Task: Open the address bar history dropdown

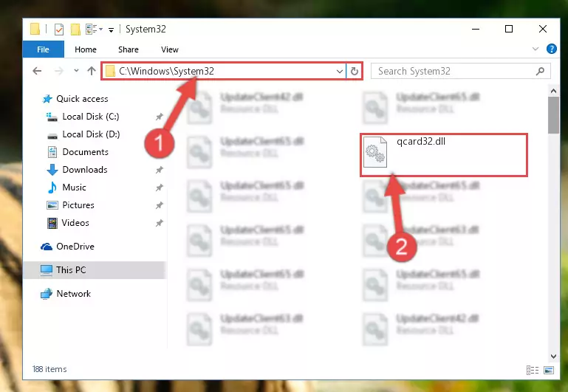Action: pyautogui.click(x=340, y=72)
